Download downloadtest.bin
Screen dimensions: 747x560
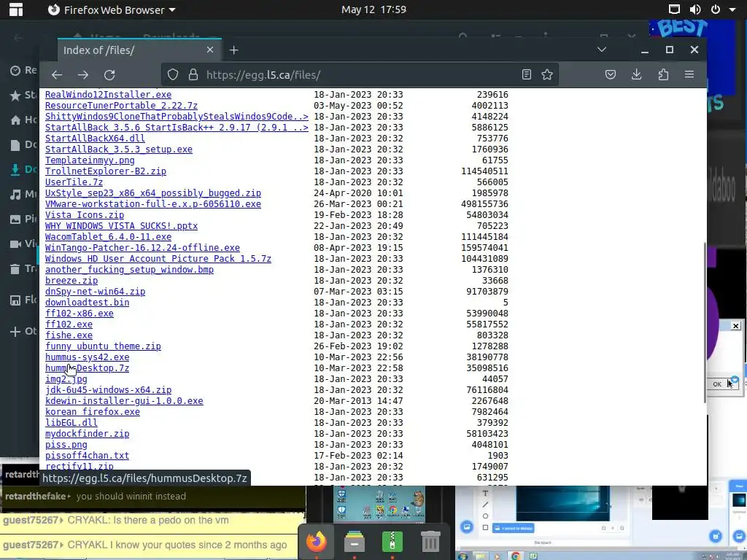click(88, 303)
